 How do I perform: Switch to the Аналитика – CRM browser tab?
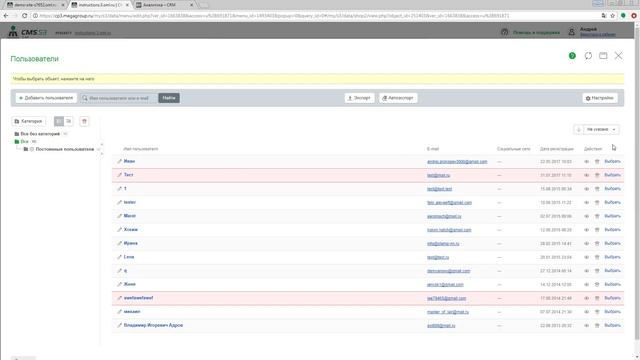coord(164,5)
